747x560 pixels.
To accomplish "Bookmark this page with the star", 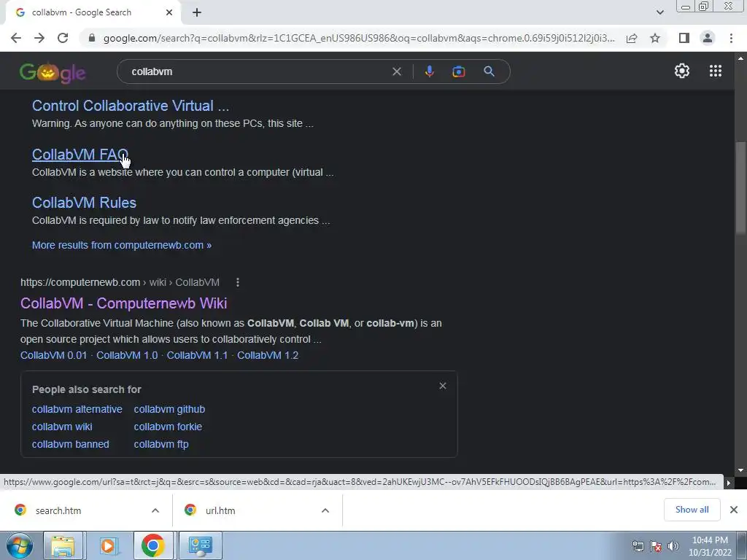I will [x=655, y=38].
